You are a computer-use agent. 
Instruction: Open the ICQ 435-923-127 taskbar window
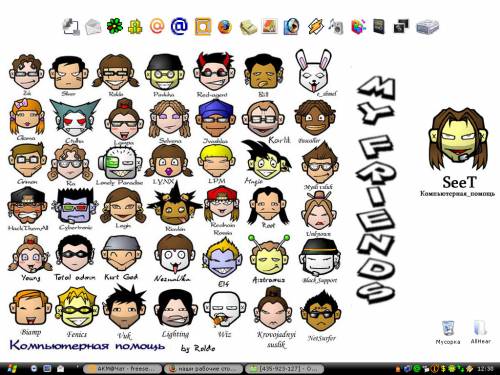click(x=285, y=369)
